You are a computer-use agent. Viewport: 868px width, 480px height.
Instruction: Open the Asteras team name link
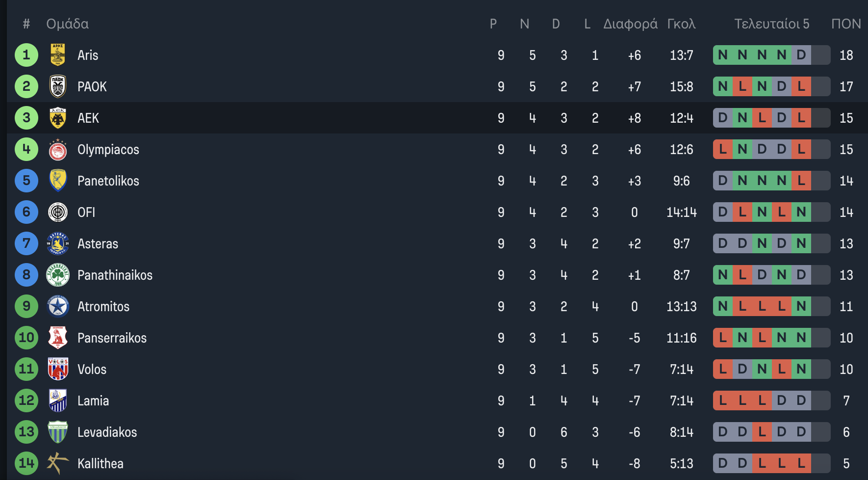point(98,243)
